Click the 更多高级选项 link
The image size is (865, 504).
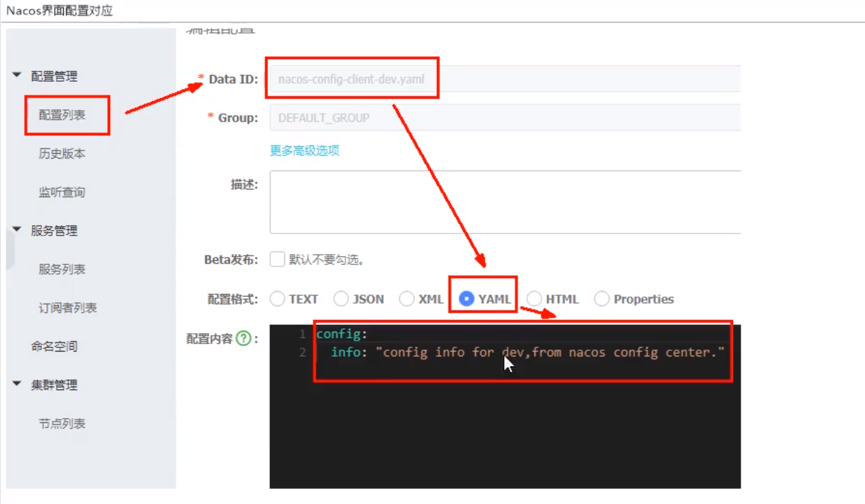(x=304, y=150)
